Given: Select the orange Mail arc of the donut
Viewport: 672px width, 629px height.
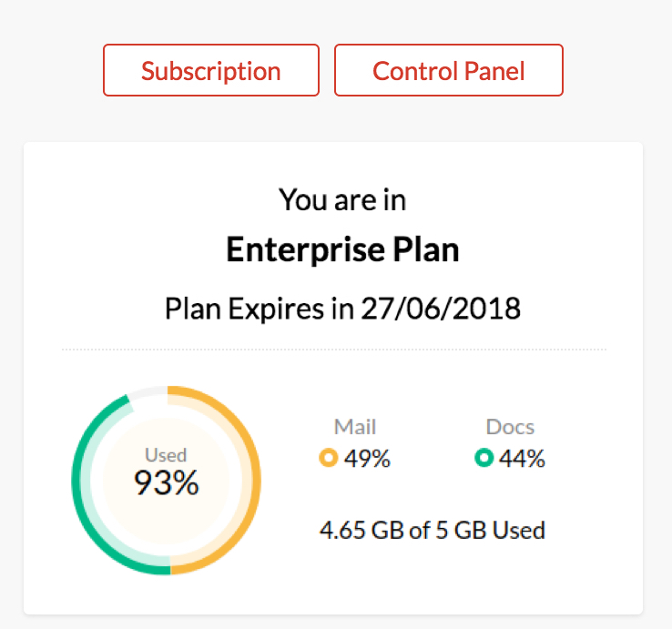Looking at the screenshot, I should [x=257, y=480].
